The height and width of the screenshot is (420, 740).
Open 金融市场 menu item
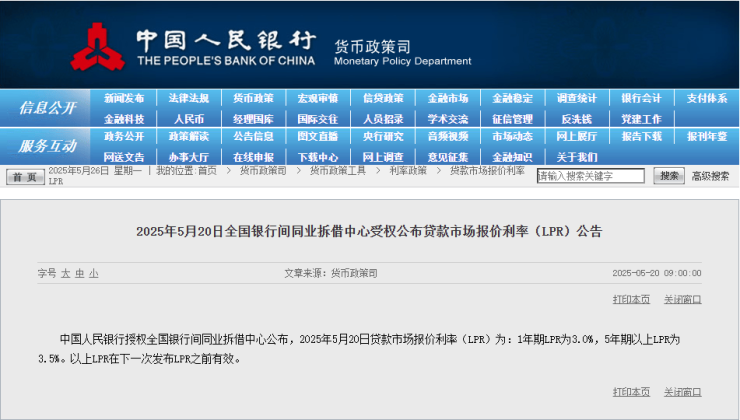click(x=447, y=98)
